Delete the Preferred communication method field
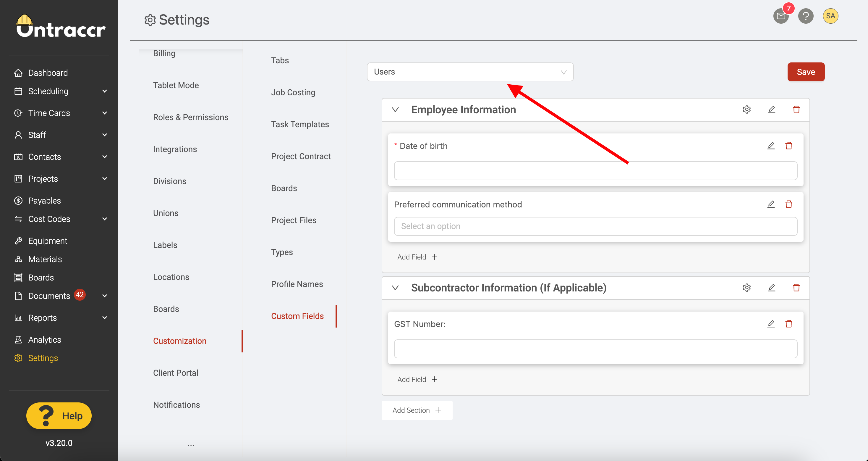 tap(789, 204)
